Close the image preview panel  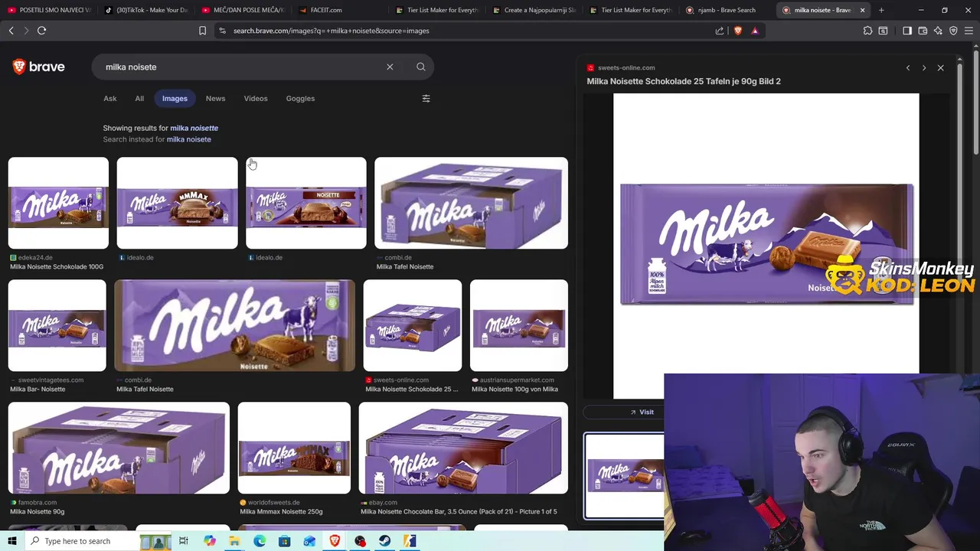941,68
